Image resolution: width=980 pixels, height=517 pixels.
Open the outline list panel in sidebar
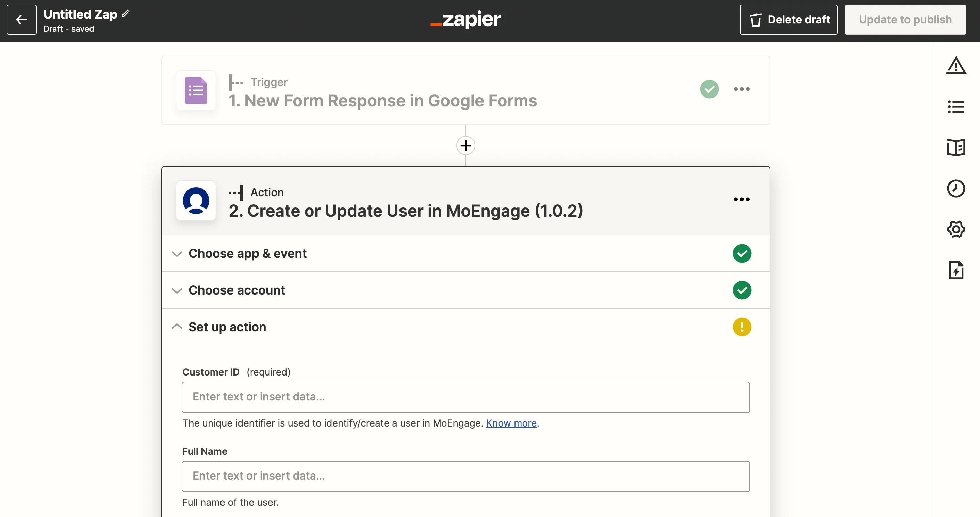click(x=955, y=107)
